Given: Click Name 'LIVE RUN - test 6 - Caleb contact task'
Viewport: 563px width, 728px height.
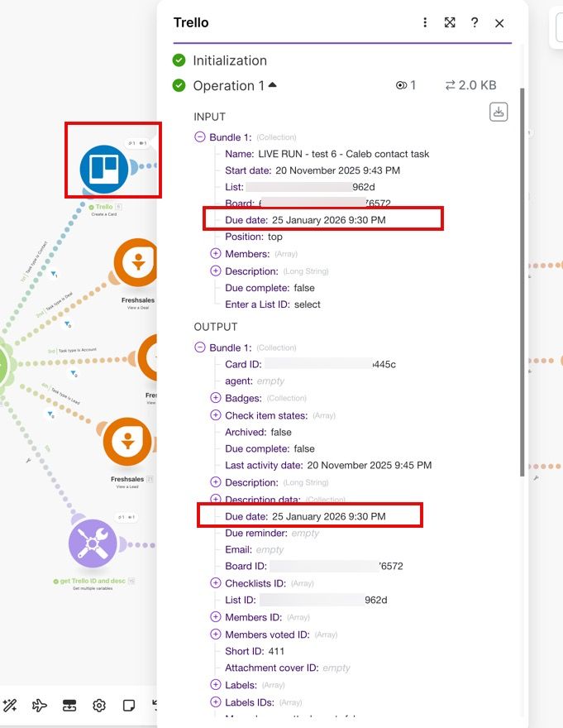Looking at the screenshot, I should point(343,154).
